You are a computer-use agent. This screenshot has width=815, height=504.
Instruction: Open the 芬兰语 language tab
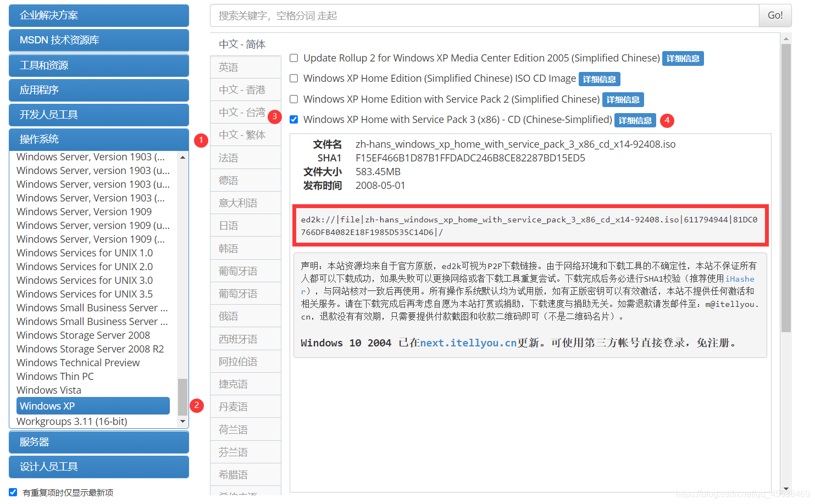tap(245, 452)
